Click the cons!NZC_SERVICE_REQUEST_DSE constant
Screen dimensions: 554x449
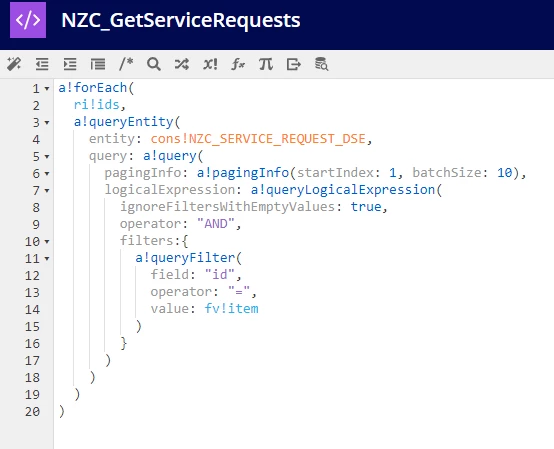(x=258, y=139)
